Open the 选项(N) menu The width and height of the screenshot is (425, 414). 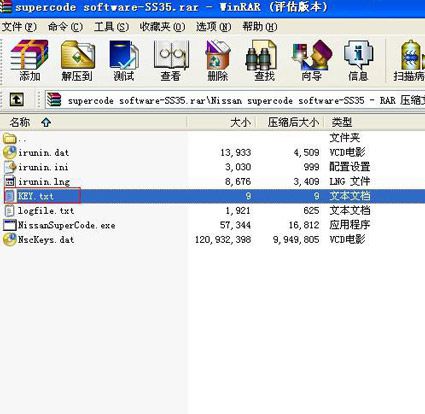pos(213,26)
